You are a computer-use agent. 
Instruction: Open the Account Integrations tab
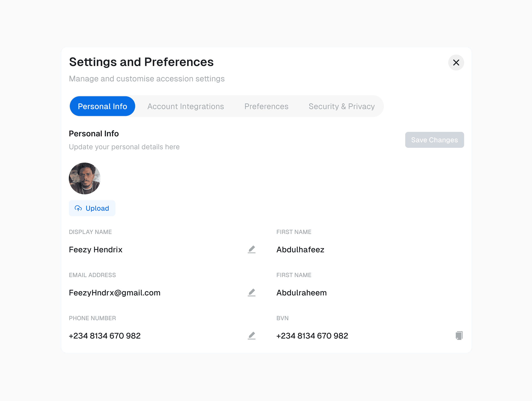point(185,106)
